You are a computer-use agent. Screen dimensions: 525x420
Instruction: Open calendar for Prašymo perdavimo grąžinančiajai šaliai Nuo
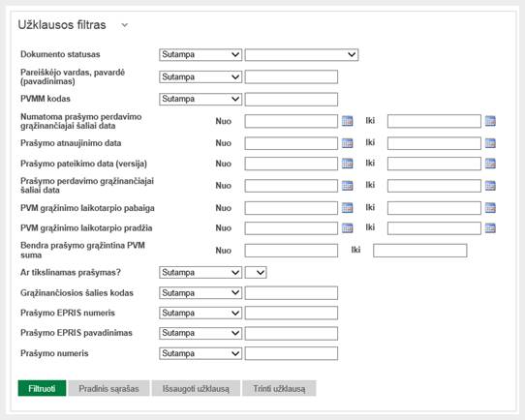[347, 186]
